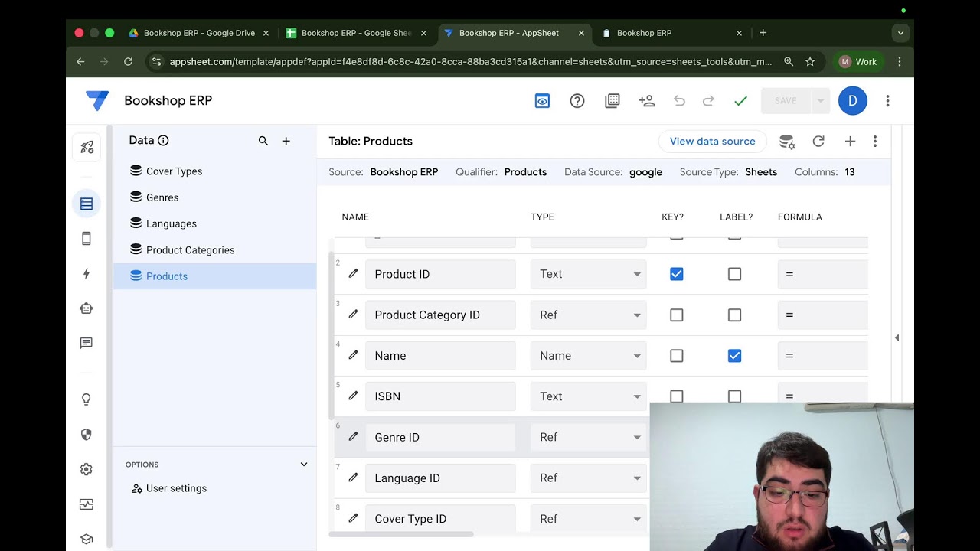Click the redo arrow in header
This screenshot has width=980, height=551.
tap(708, 101)
